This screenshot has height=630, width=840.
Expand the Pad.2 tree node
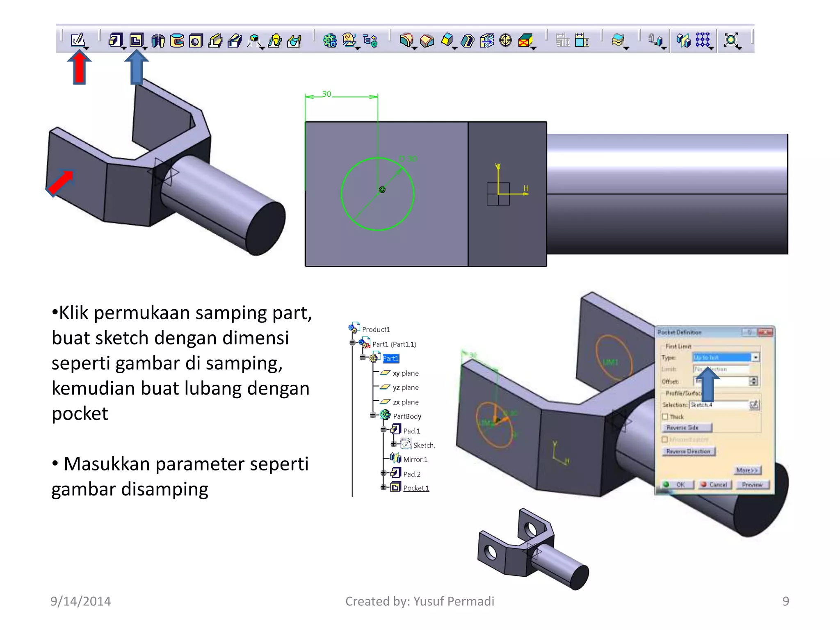click(x=383, y=473)
